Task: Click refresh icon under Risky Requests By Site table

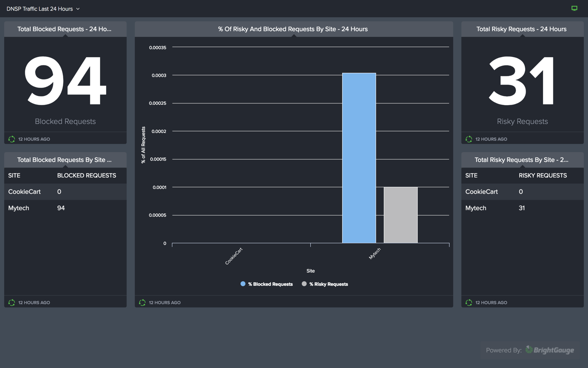Action: click(x=469, y=303)
